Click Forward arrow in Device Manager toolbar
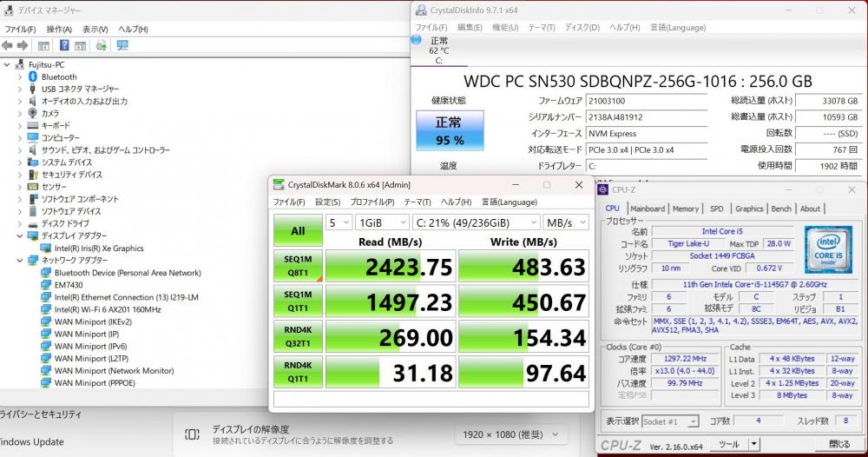This screenshot has width=868, height=457. coord(23,45)
